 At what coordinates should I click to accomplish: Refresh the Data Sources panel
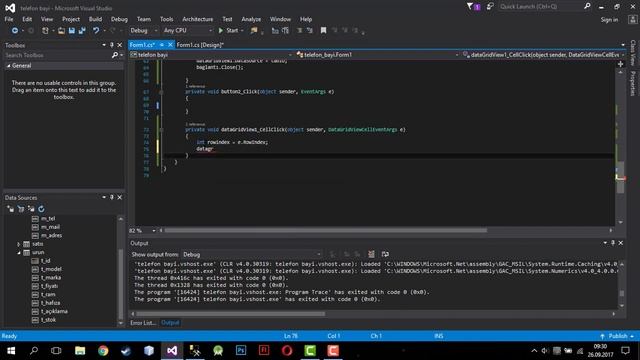[41, 209]
